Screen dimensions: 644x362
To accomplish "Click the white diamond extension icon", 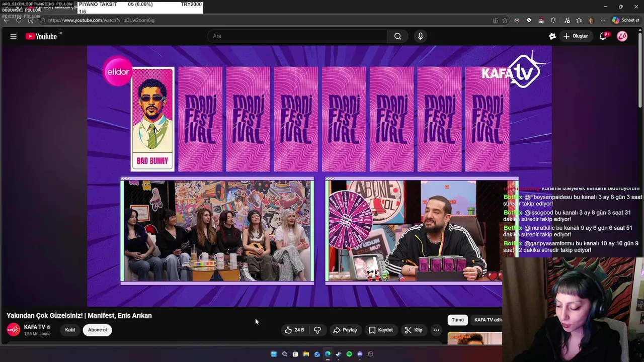I will (529, 20).
